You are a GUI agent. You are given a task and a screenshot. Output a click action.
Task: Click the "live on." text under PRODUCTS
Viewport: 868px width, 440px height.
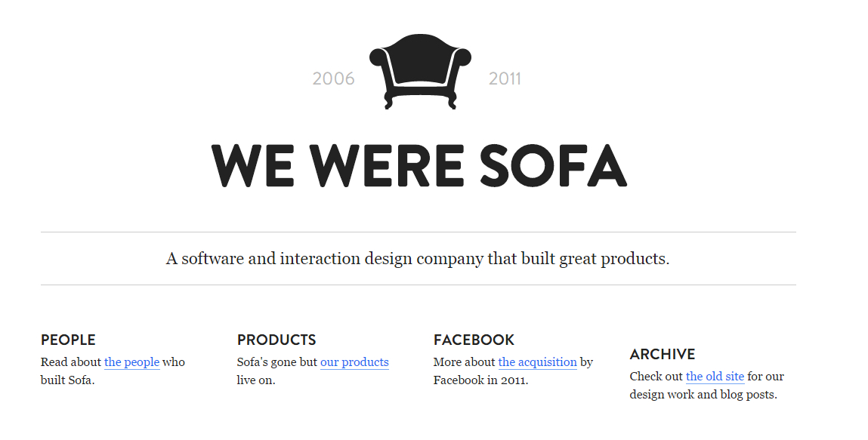coord(256,380)
